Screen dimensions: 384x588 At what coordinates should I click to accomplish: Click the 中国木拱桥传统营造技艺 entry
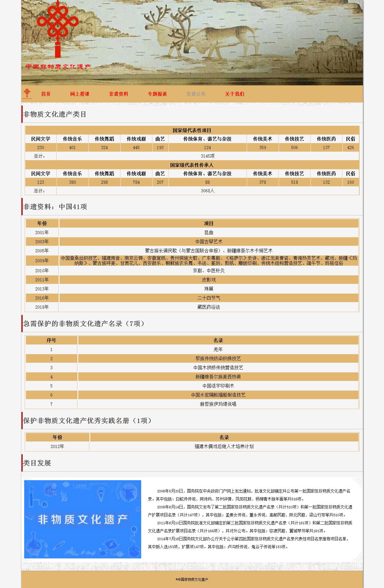click(x=218, y=368)
